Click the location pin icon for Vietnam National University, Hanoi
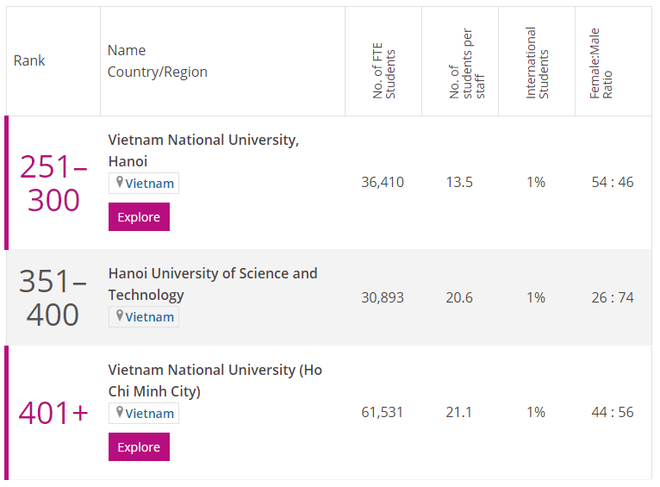660x487 pixels. click(120, 183)
